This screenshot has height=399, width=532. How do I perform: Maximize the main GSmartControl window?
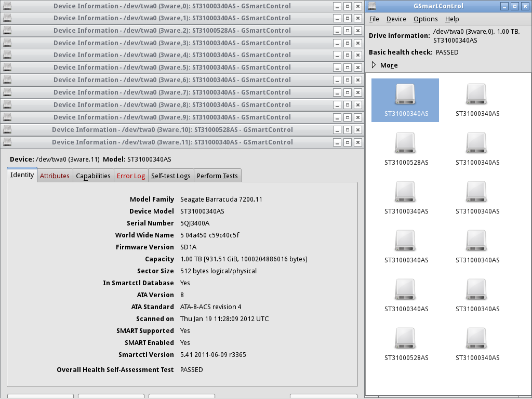pyautogui.click(x=515, y=6)
